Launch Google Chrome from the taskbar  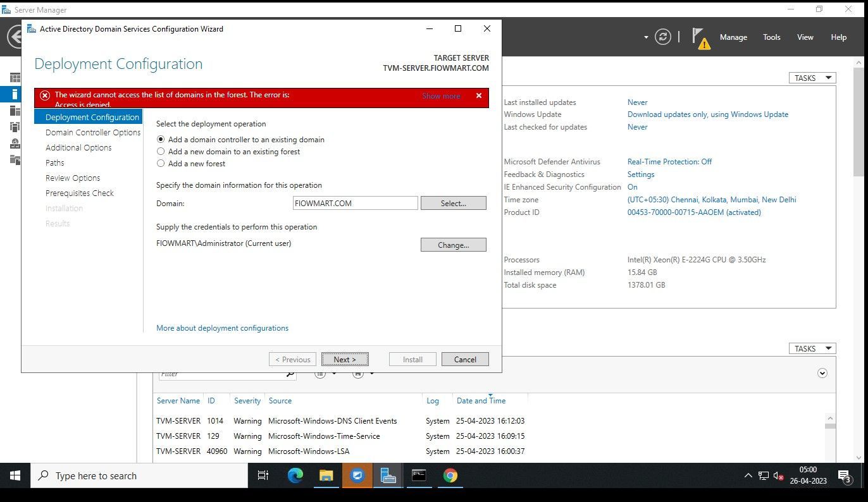[x=450, y=475]
